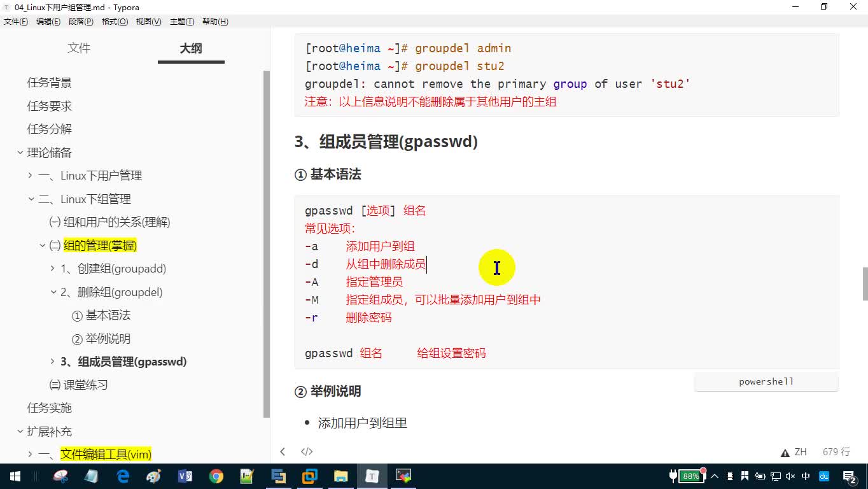
Task: Open Visio from the taskbar
Action: pos(185,476)
